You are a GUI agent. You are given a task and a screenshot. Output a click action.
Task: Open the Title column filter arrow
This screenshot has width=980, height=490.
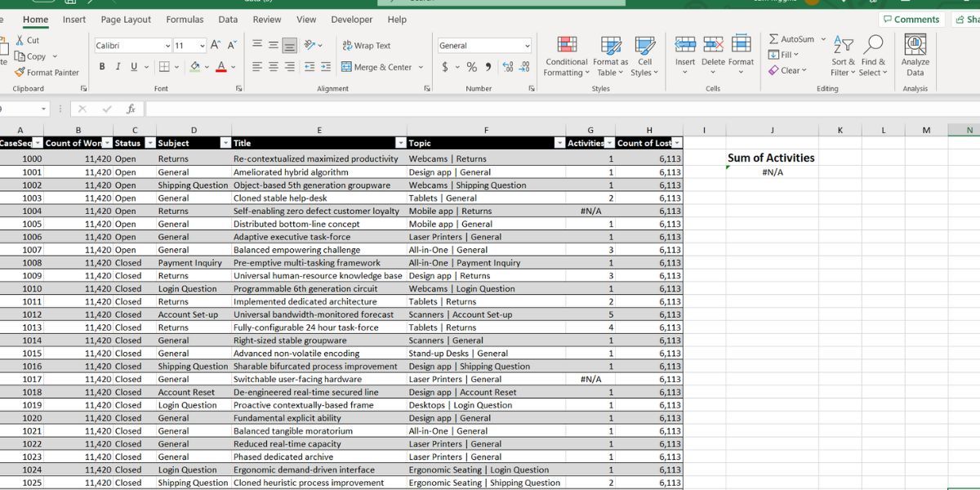pos(400,143)
